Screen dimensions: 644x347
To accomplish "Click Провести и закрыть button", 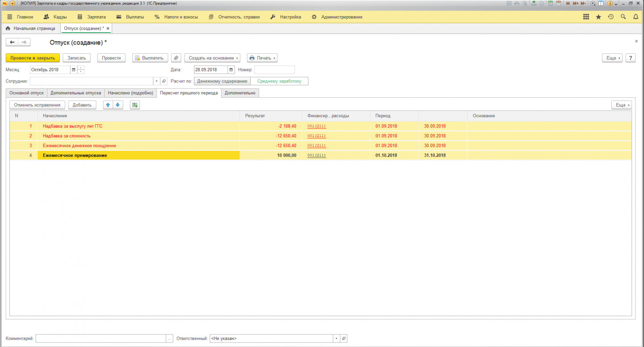I will tap(33, 58).
